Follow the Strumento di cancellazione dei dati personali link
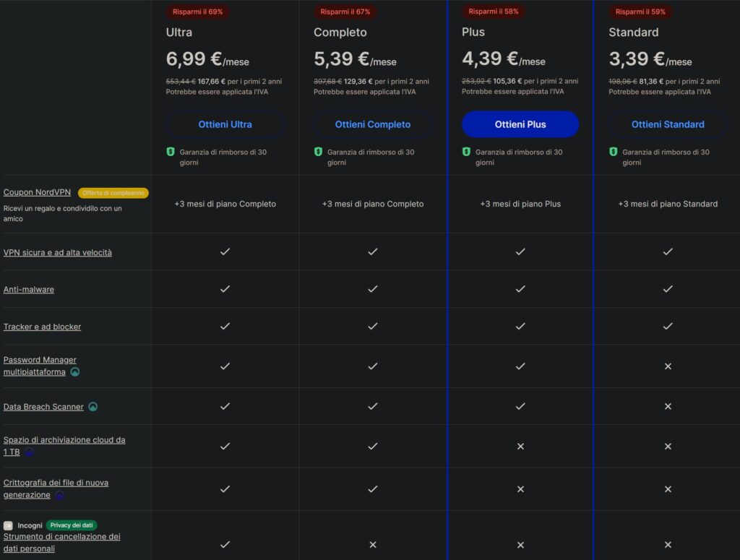This screenshot has height=560, width=740. pyautogui.click(x=62, y=543)
